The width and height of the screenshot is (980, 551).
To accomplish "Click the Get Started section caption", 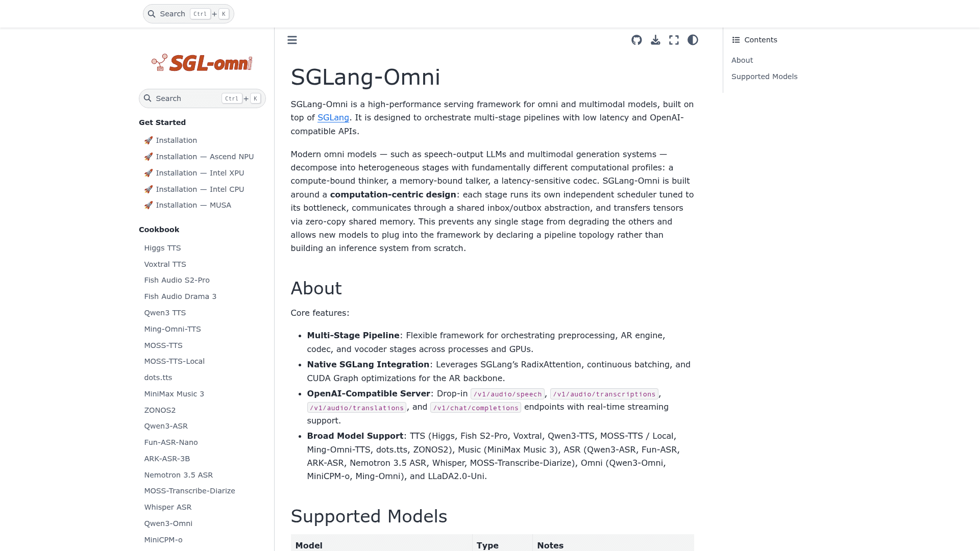I will 162,122.
